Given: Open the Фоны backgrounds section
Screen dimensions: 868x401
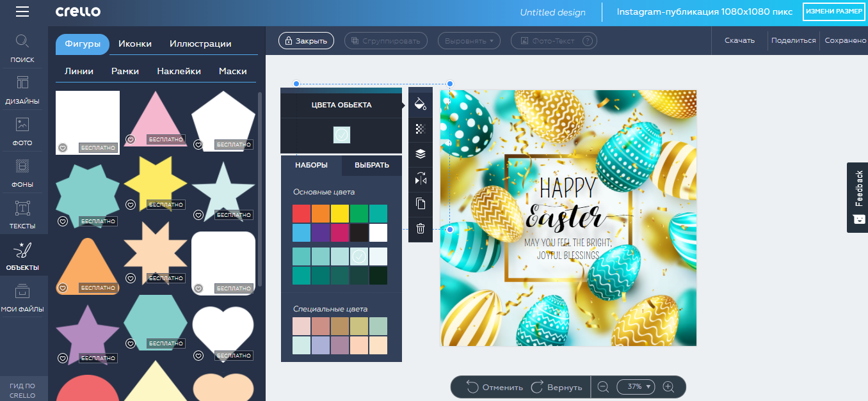Looking at the screenshot, I should pyautogui.click(x=23, y=173).
